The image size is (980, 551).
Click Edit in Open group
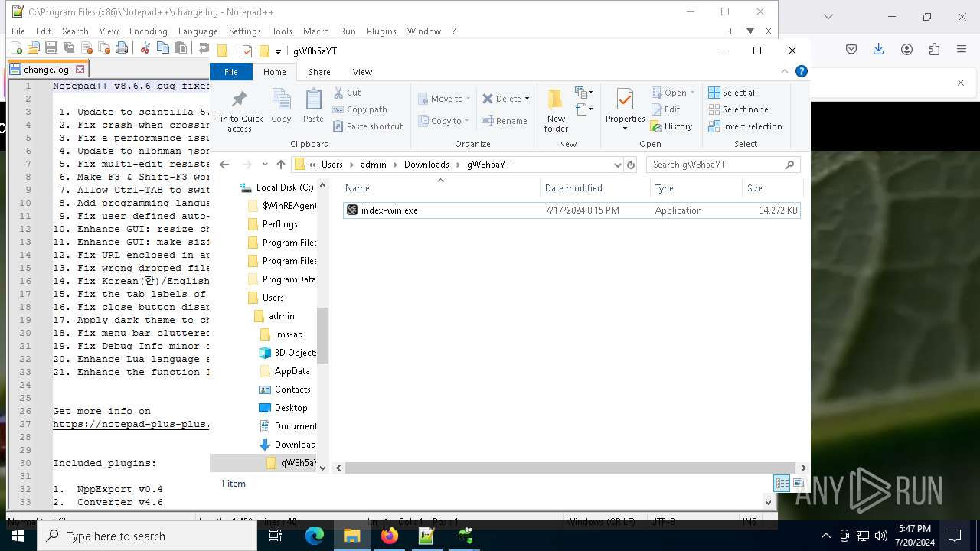pos(665,109)
